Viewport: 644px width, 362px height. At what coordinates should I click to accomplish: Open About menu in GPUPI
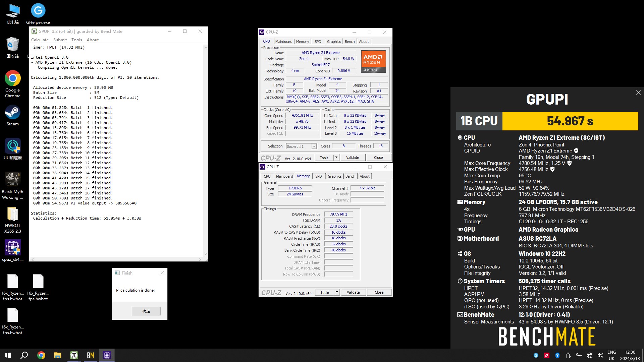click(93, 40)
